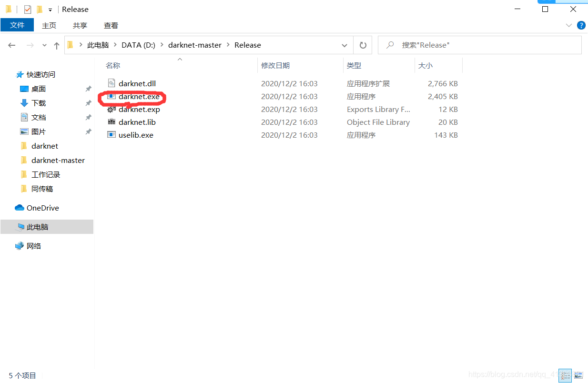The height and width of the screenshot is (383, 588).
Task: Expand chevron after 此电脑 in address bar
Action: (x=115, y=45)
